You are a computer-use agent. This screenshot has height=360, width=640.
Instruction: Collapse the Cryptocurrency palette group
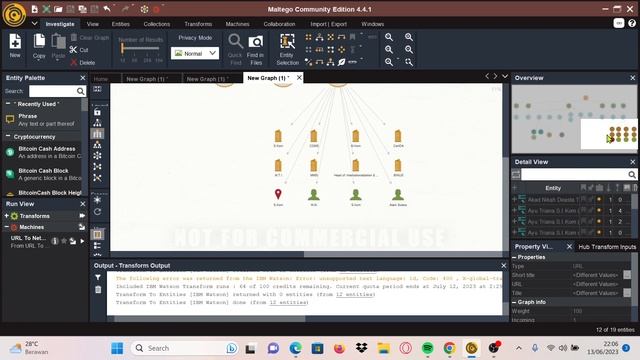(8, 136)
